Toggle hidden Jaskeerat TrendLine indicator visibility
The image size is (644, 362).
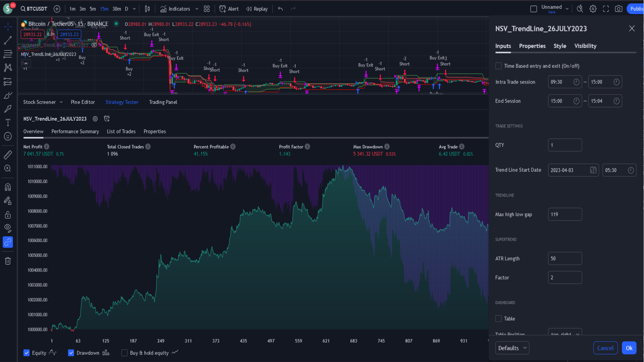(x=94, y=45)
